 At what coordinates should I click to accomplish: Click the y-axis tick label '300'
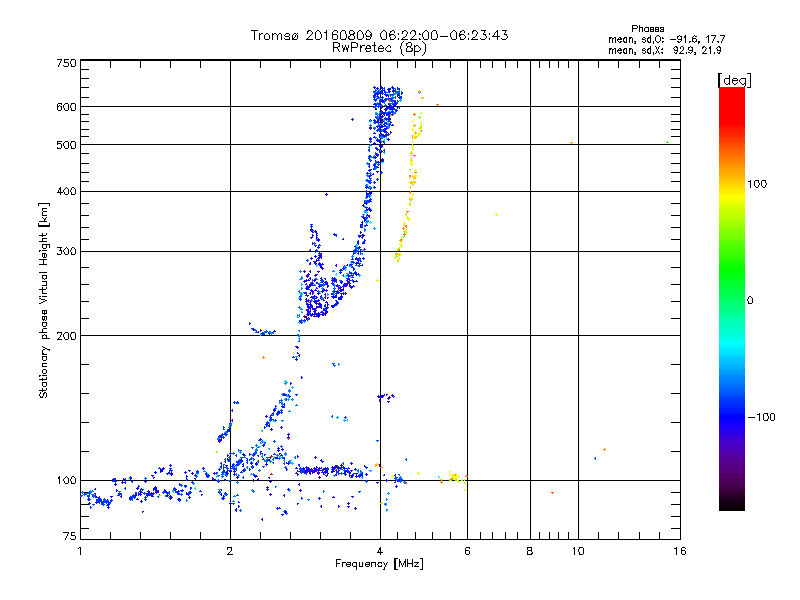66,252
